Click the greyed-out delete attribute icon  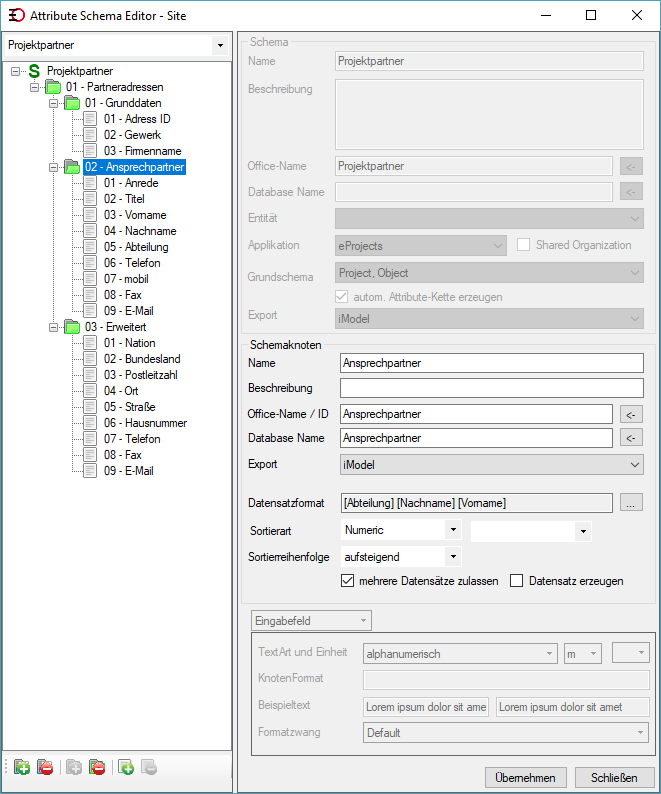(149, 767)
